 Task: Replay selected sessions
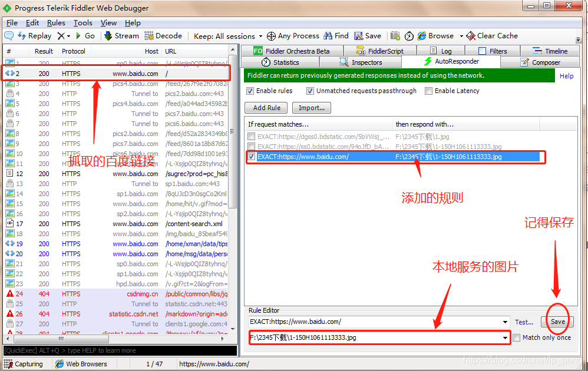coord(35,36)
